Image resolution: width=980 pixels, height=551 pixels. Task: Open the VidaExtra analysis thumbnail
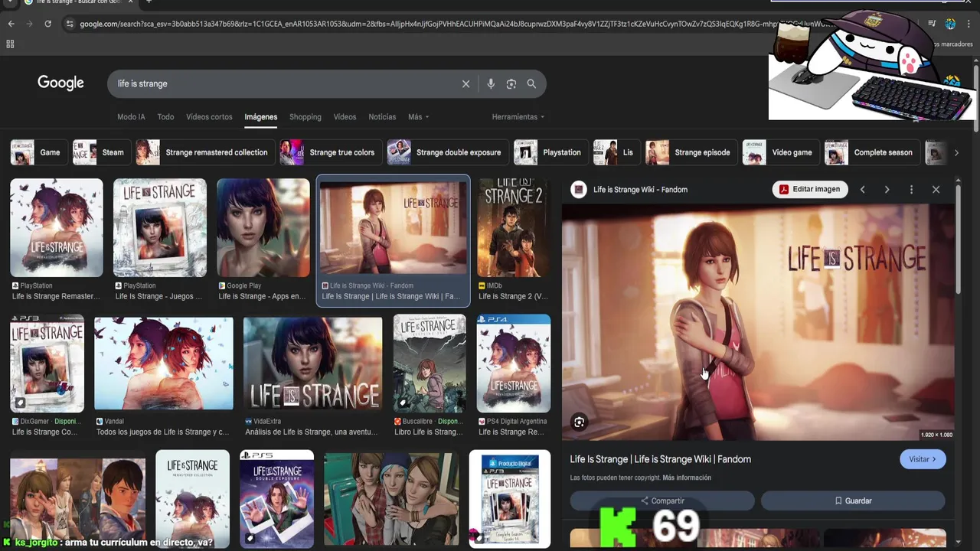coord(312,364)
